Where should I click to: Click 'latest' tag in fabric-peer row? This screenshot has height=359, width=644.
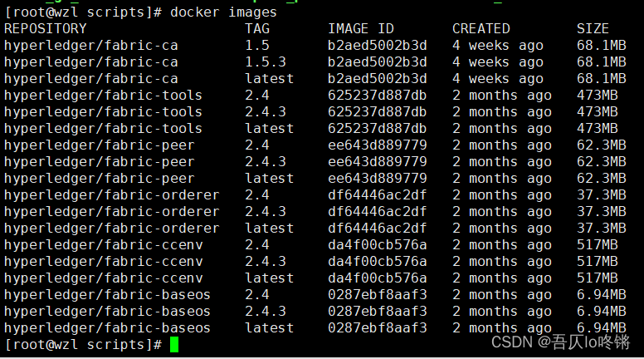point(270,179)
